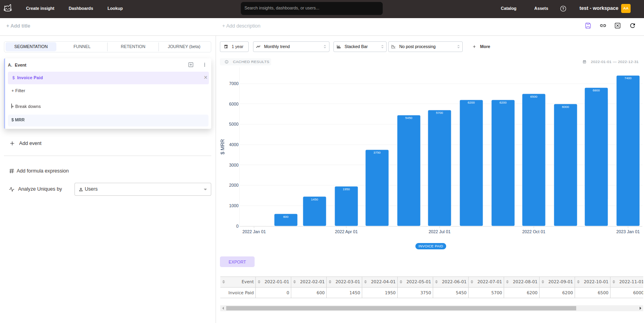
Task: Open the Event A three-dot menu
Action: tap(205, 65)
